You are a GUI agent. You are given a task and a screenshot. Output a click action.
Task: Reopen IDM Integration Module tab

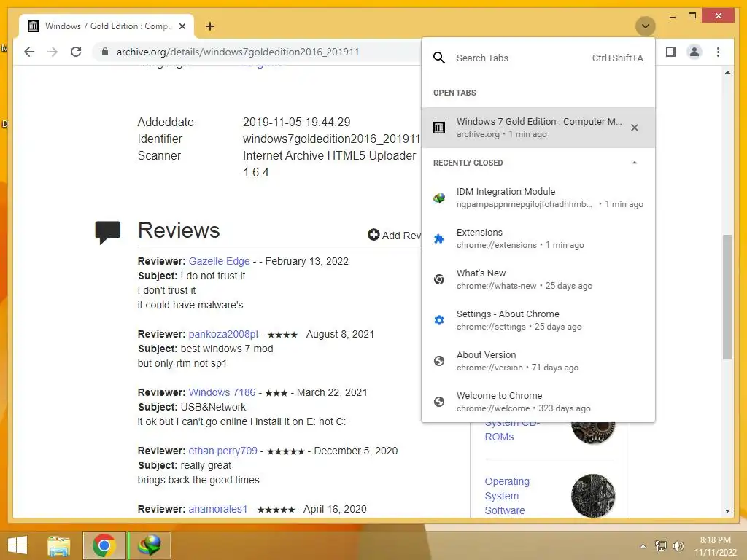point(538,198)
